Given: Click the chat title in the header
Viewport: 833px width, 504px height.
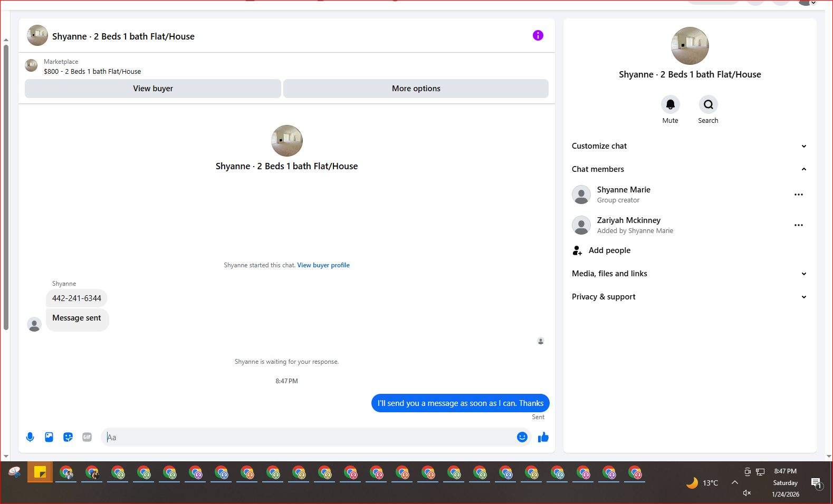Looking at the screenshot, I should (123, 36).
